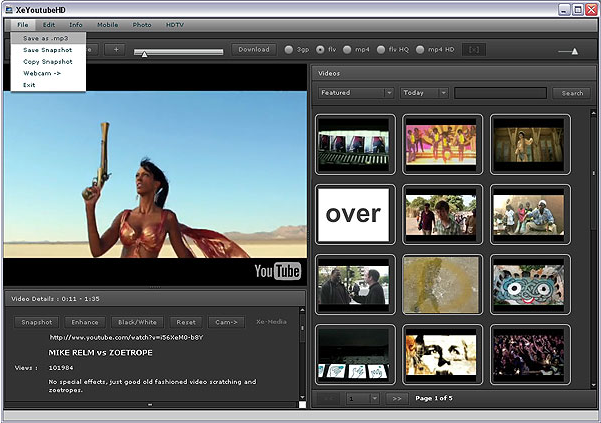Screen dimensions: 601x423
Task: Open the page number dropdown
Action: point(363,398)
